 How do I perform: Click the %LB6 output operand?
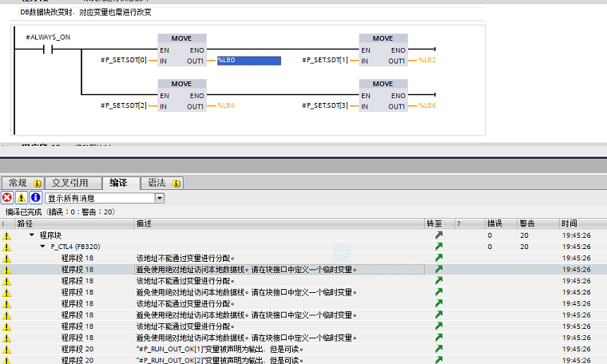427,105
